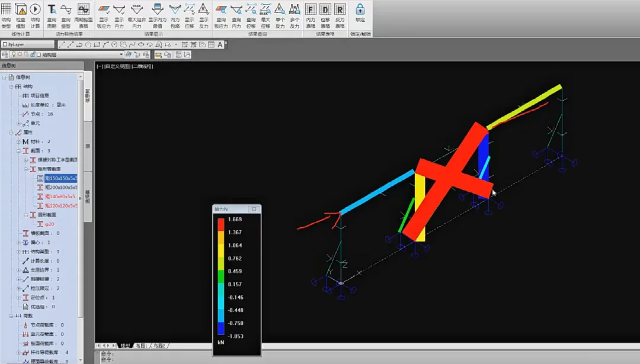Close the 轴力N legend window
The height and width of the screenshot is (364, 640).
[253, 209]
